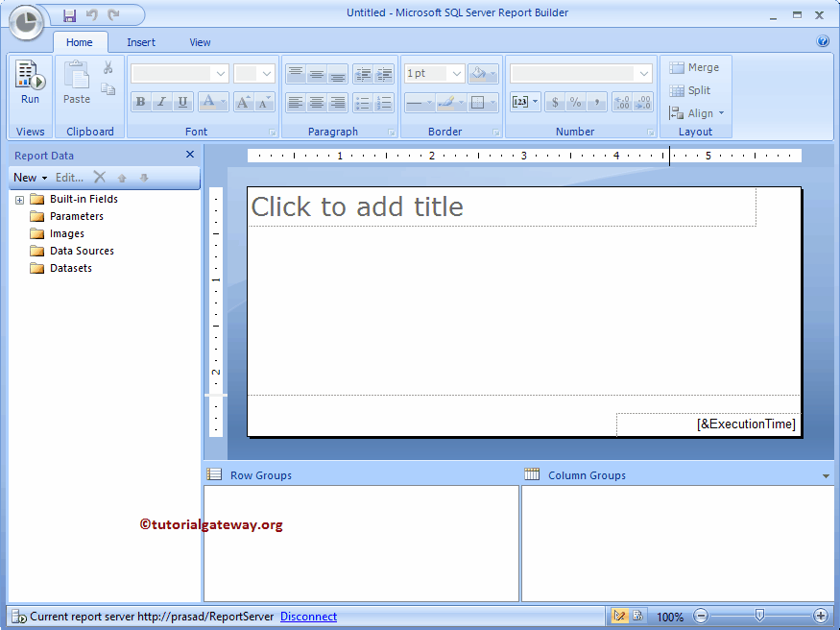
Task: Click the Shrink Font icon
Action: point(264,102)
